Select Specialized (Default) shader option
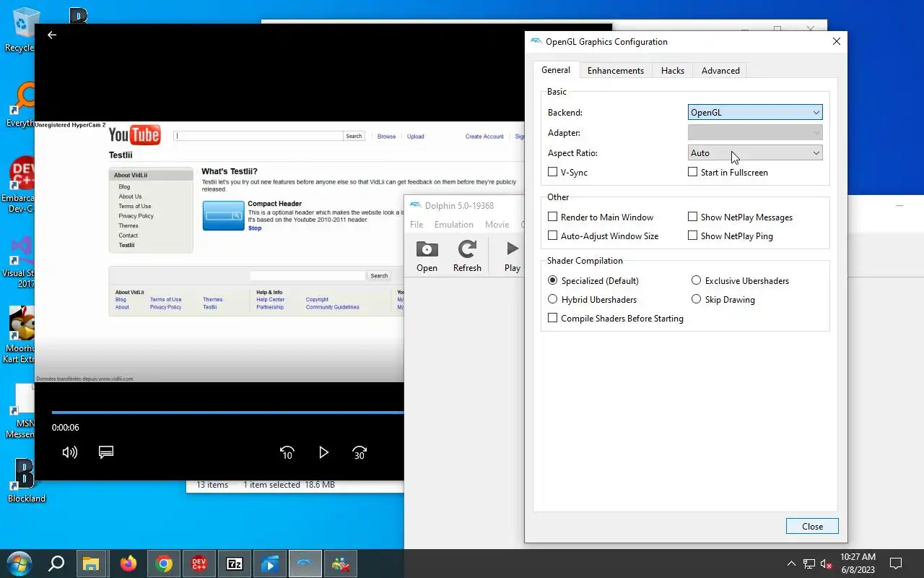Viewport: 924px width, 578px height. tap(553, 280)
